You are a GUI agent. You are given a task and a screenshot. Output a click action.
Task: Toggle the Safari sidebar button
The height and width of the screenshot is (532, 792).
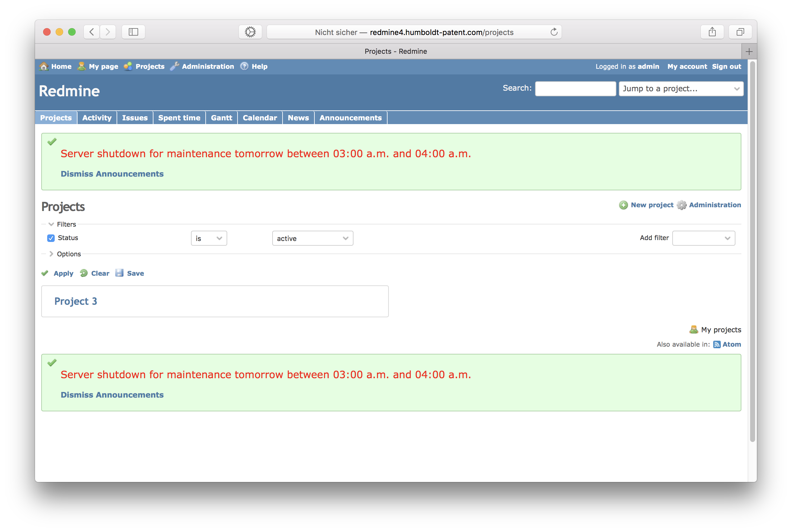pos(133,32)
